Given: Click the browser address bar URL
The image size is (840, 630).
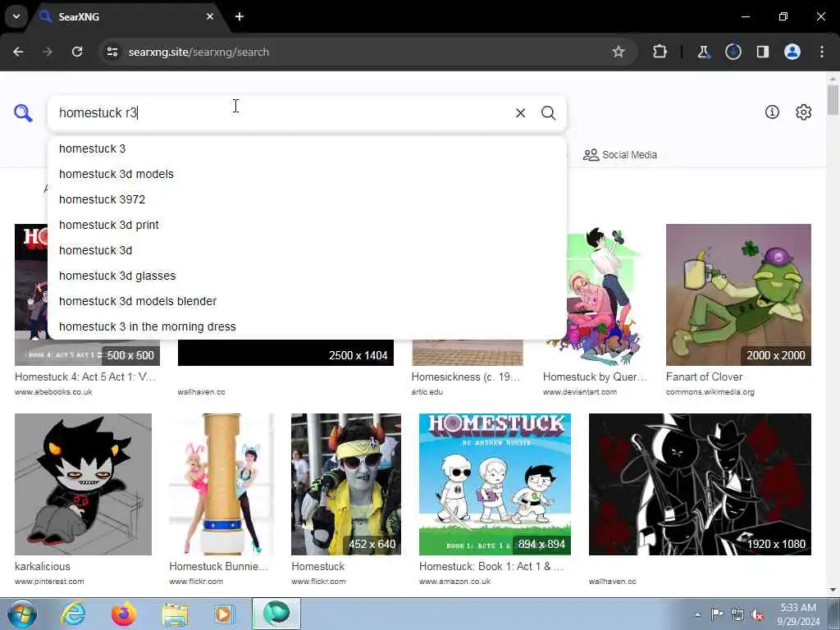Looking at the screenshot, I should point(199,52).
